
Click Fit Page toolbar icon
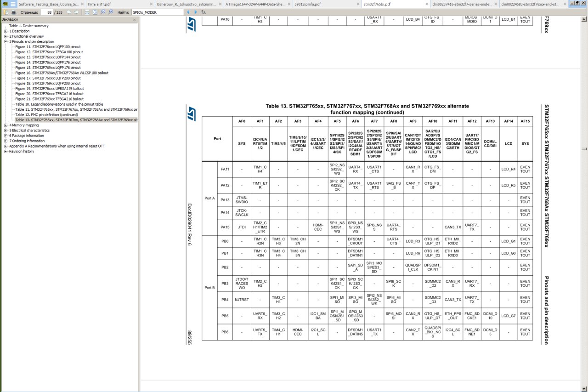click(95, 12)
